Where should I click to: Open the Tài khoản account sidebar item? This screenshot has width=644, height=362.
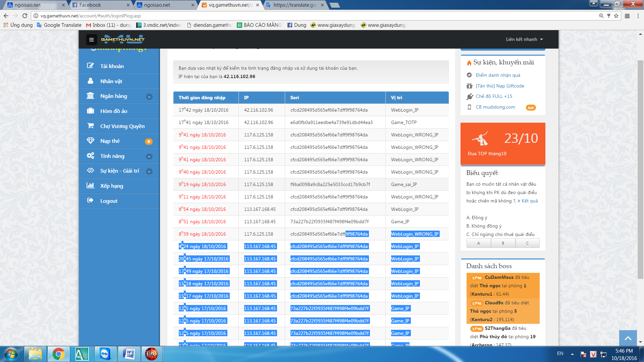pos(112,66)
